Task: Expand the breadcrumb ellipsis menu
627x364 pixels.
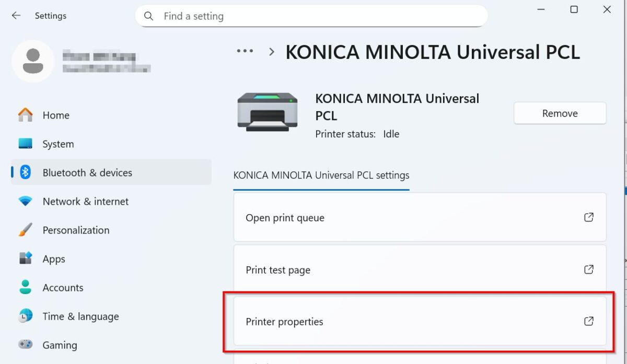Action: point(245,51)
